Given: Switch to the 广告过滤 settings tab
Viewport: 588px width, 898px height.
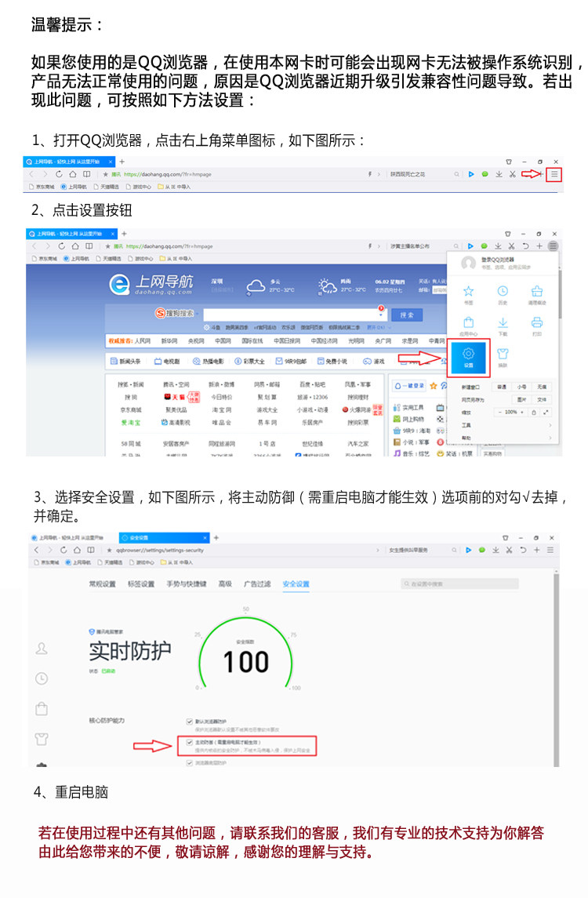Looking at the screenshot, I should tap(257, 584).
